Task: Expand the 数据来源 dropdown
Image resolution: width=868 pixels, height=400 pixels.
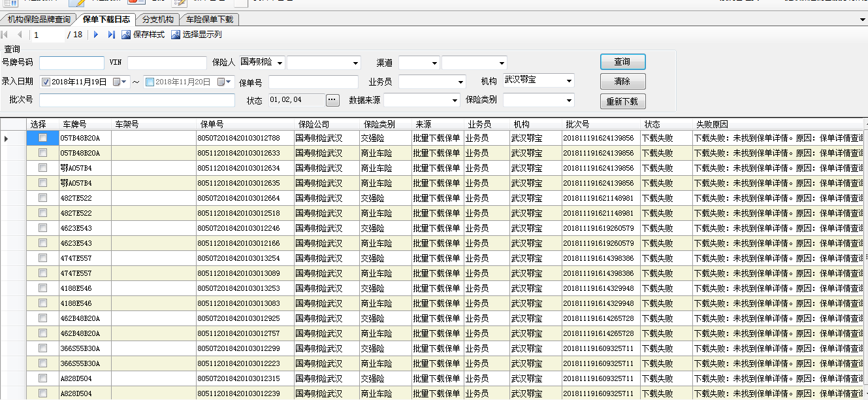Action: click(455, 101)
